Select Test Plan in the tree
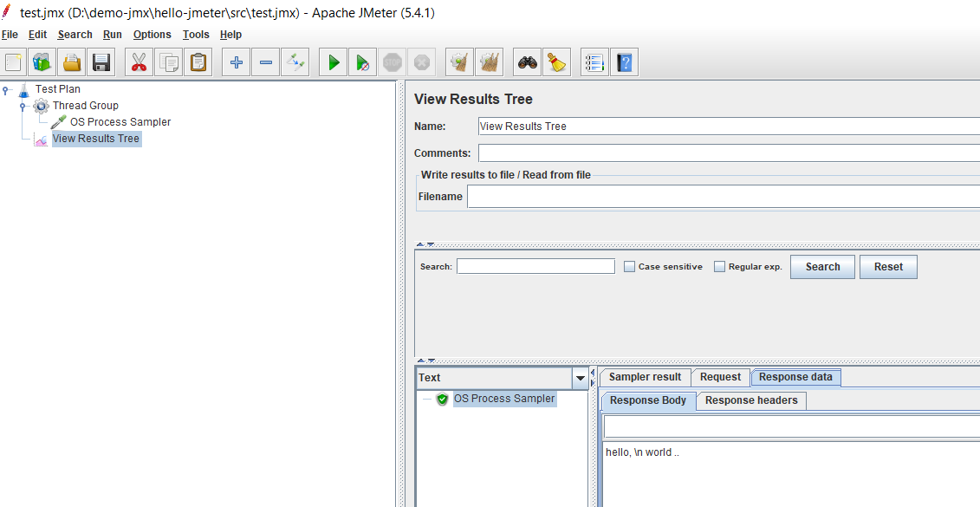Image resolution: width=980 pixels, height=507 pixels. point(57,89)
